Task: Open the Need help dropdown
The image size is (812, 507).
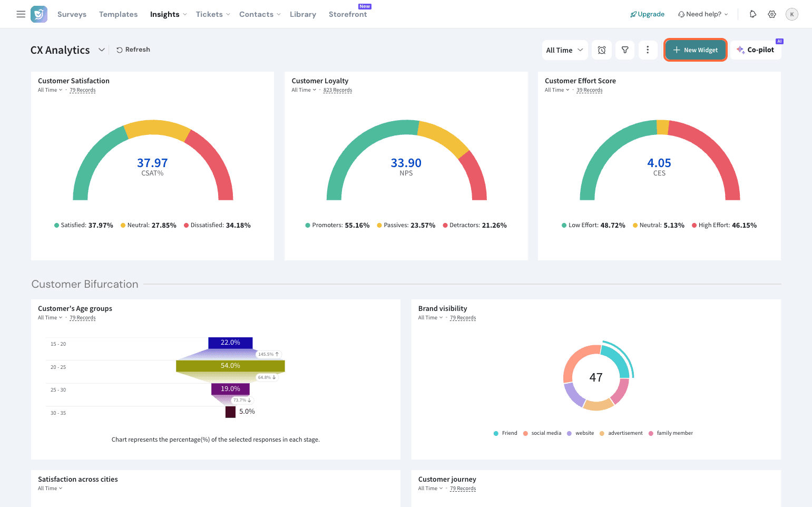Action: click(703, 14)
